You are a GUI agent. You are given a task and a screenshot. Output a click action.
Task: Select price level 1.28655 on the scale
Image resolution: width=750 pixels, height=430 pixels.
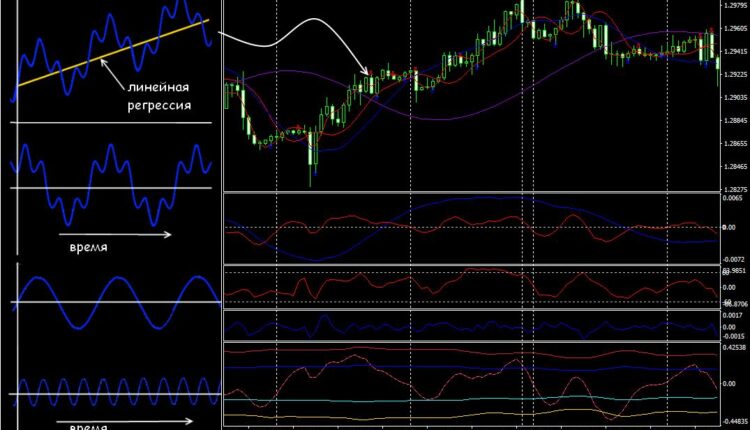point(736,143)
